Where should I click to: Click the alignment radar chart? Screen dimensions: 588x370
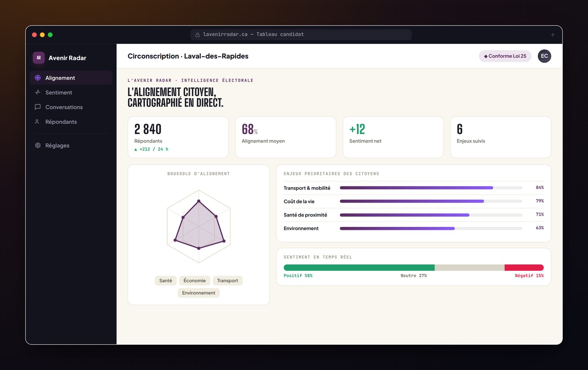(x=199, y=226)
